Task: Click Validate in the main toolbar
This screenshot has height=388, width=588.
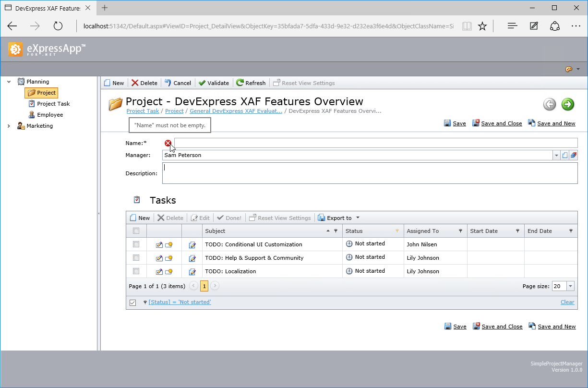Action: (214, 83)
